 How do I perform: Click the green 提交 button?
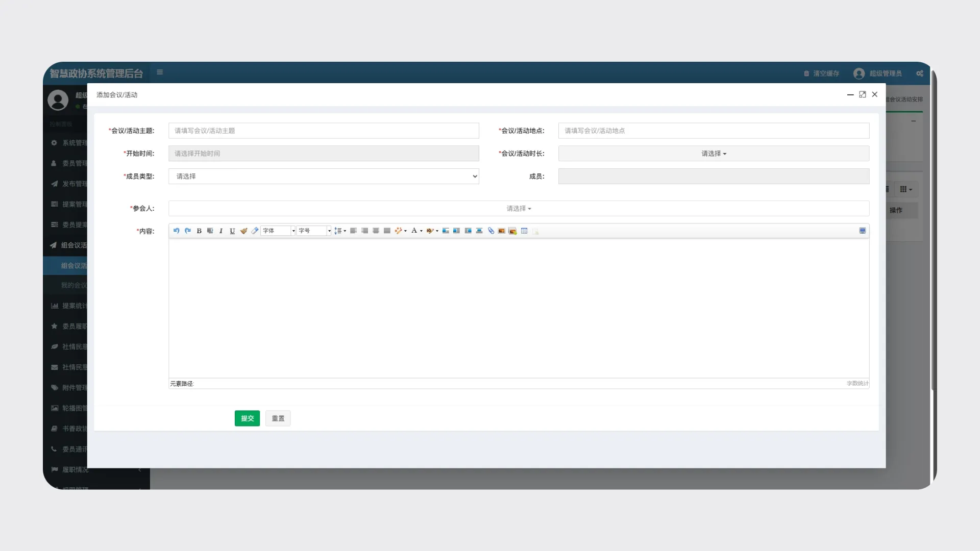click(247, 418)
